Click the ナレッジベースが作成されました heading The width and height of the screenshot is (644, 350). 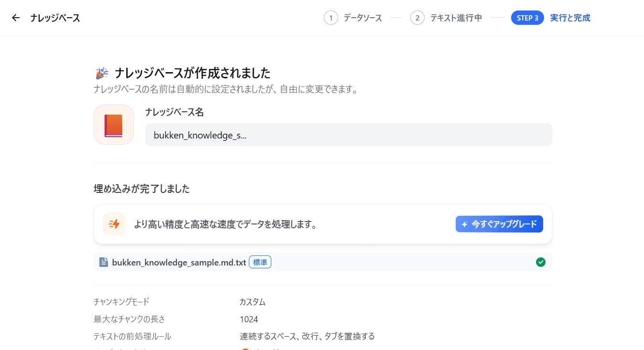tap(193, 73)
